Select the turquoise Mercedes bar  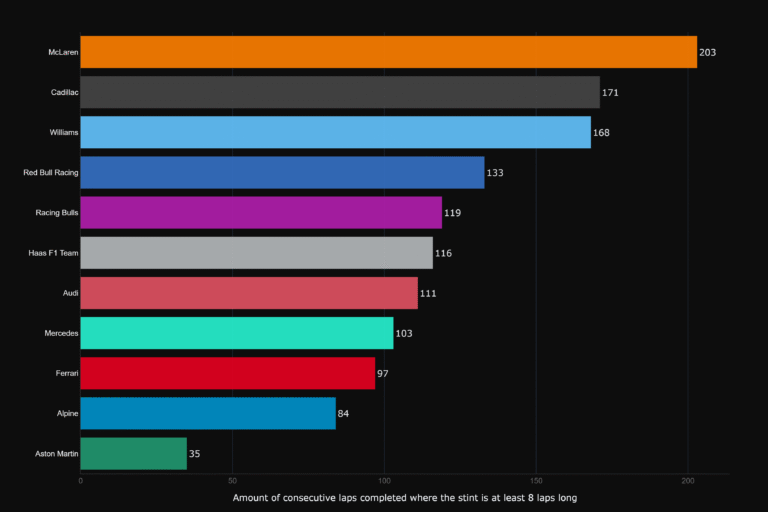tap(237, 333)
